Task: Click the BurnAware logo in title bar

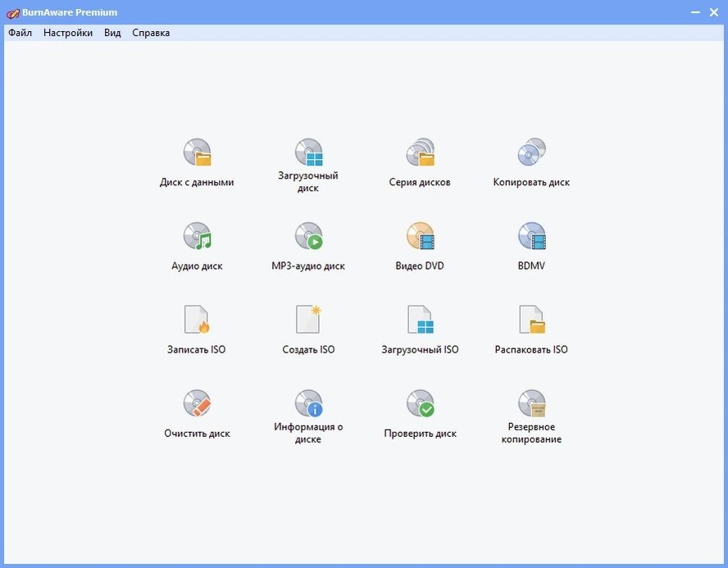Action: pyautogui.click(x=12, y=12)
